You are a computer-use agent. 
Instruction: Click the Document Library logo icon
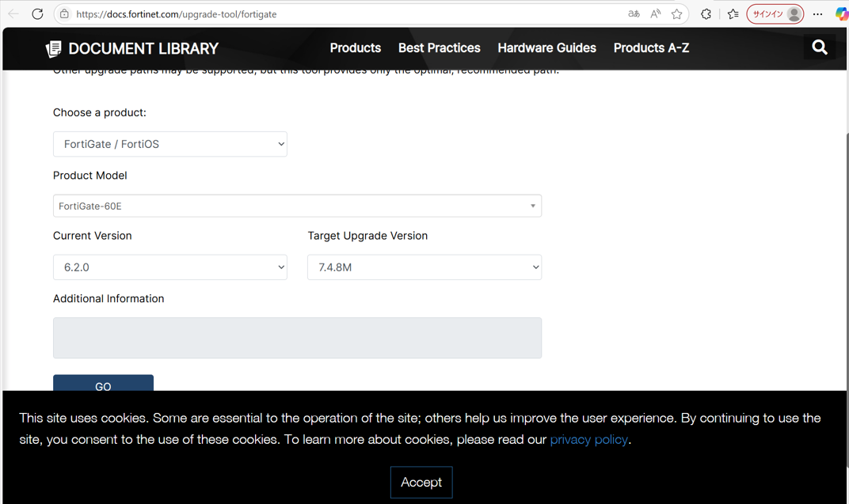(54, 49)
